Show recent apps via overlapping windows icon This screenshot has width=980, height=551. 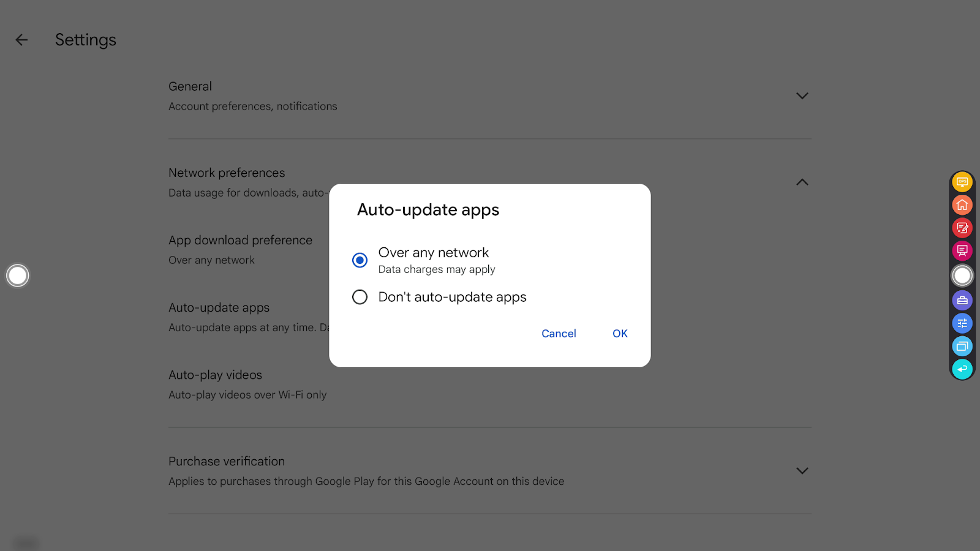(x=962, y=347)
